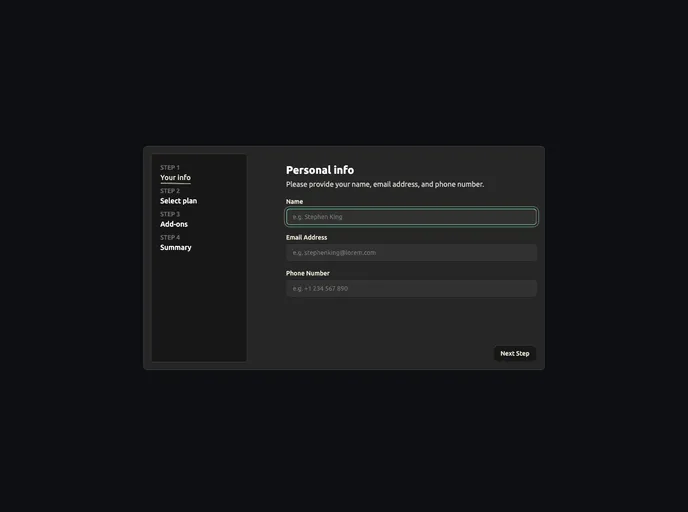Screen dimensions: 688x512
Task: Click the STEP 3 label in sidebar
Action: click(170, 214)
